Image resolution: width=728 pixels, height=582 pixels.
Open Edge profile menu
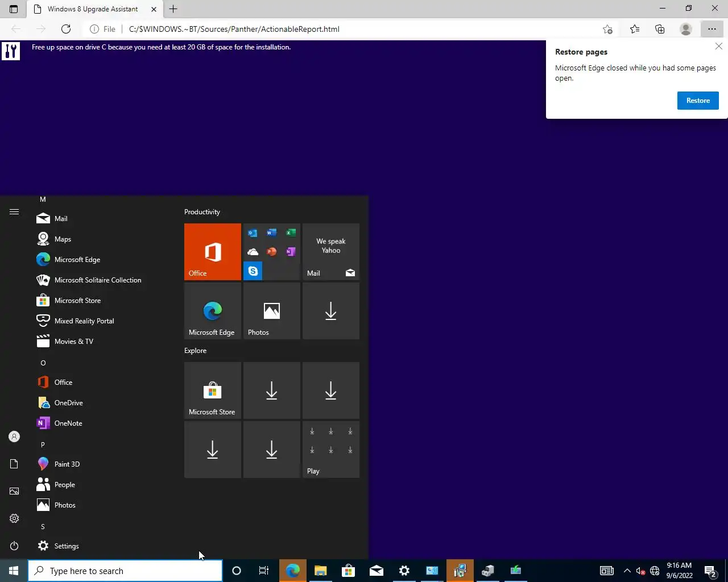[x=686, y=29]
